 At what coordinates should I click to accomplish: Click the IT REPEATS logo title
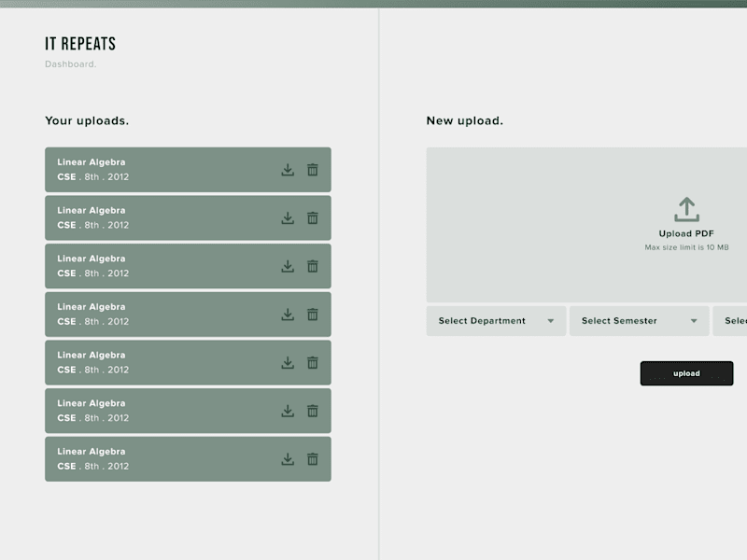(x=80, y=44)
